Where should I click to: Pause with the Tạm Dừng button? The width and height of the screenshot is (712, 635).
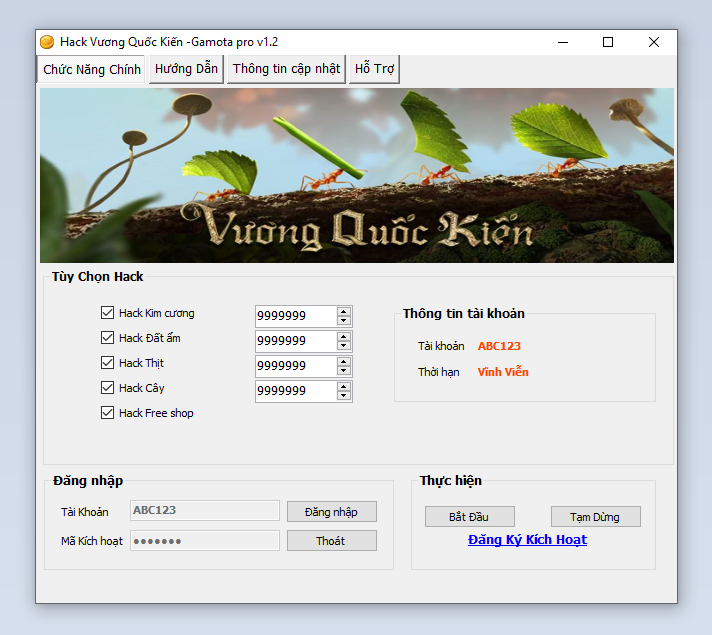coord(595,517)
